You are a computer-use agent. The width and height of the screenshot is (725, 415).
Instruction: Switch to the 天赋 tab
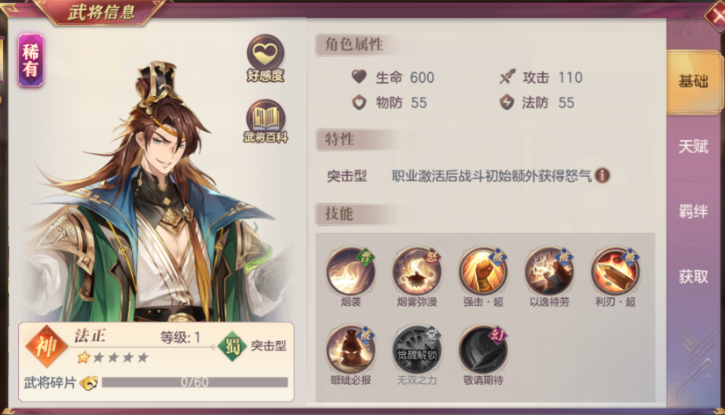[x=693, y=147]
